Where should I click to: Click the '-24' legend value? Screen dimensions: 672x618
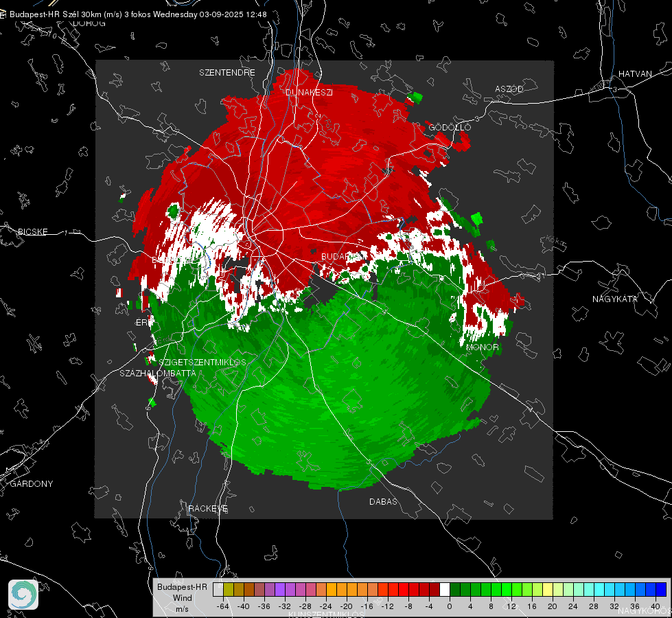point(326,606)
